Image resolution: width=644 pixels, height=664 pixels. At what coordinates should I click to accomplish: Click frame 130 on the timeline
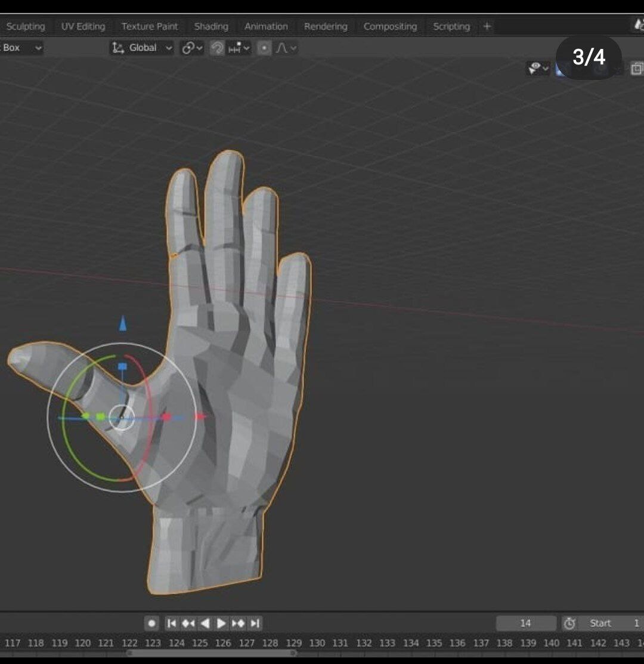click(x=317, y=643)
